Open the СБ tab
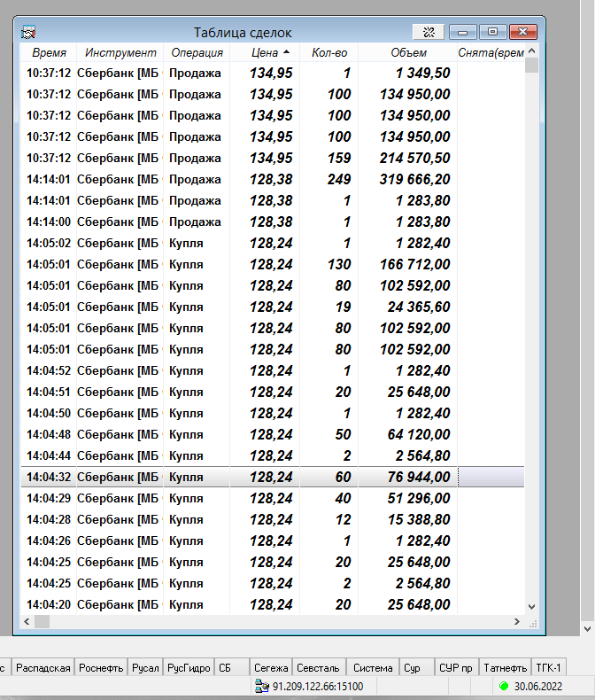The height and width of the screenshot is (700, 603). pyautogui.click(x=231, y=668)
